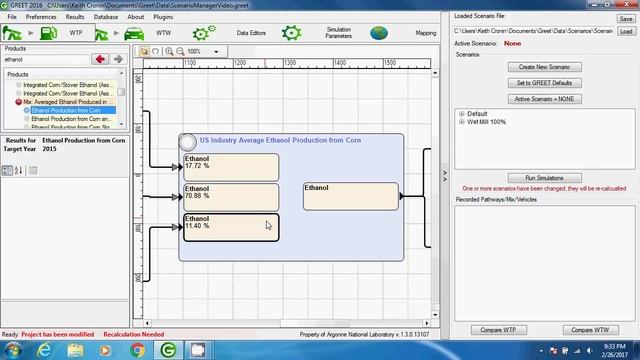Click Compare WTP button
This screenshot has height=360, width=640.
(x=498, y=330)
